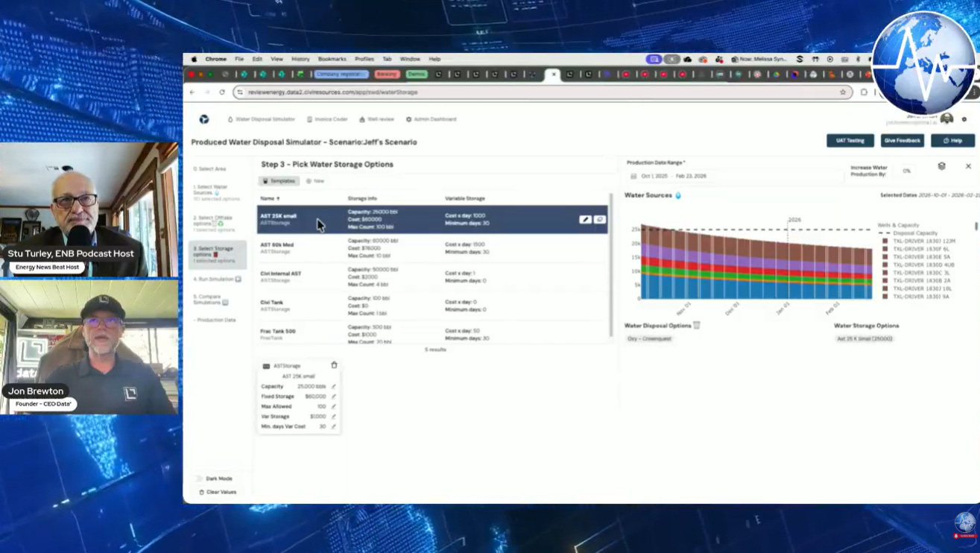
Task: Open the Bookmarks menu in menu bar
Action: [332, 59]
